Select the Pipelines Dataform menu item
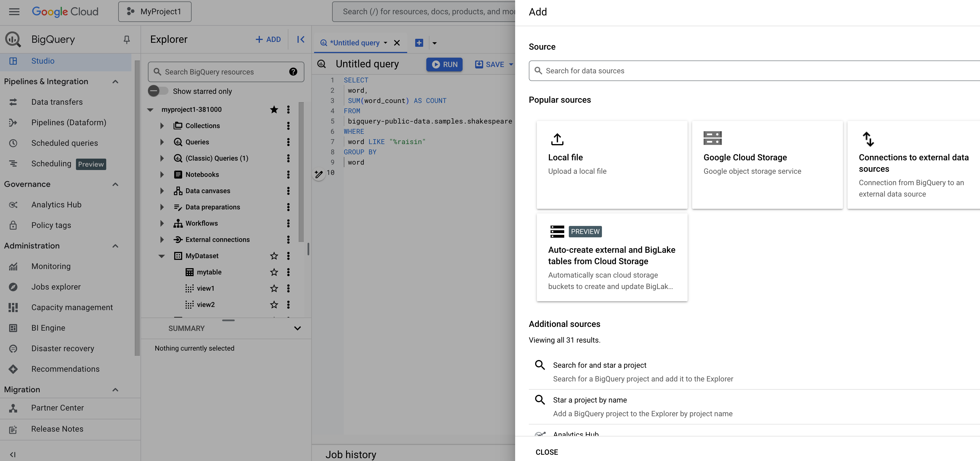The image size is (980, 461). [68, 122]
